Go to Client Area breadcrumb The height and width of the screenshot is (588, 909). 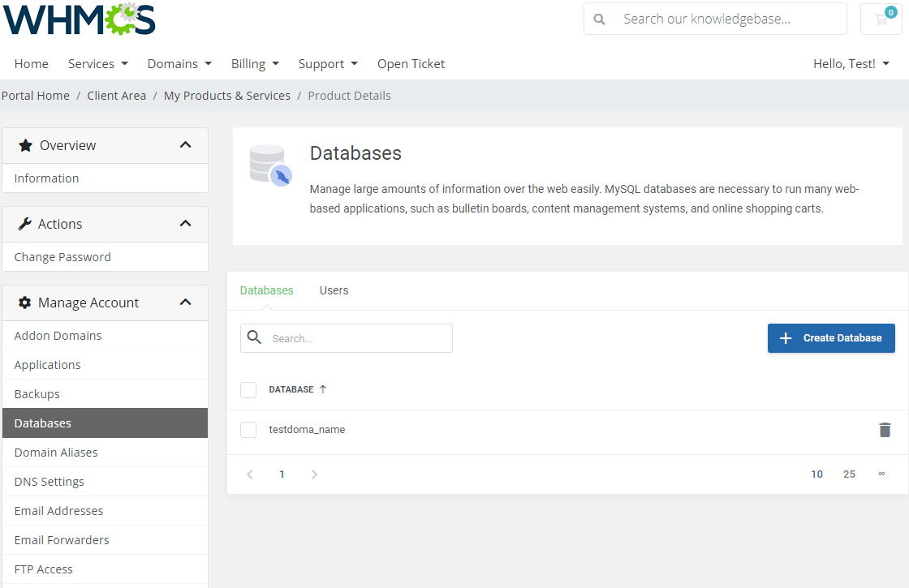[117, 96]
